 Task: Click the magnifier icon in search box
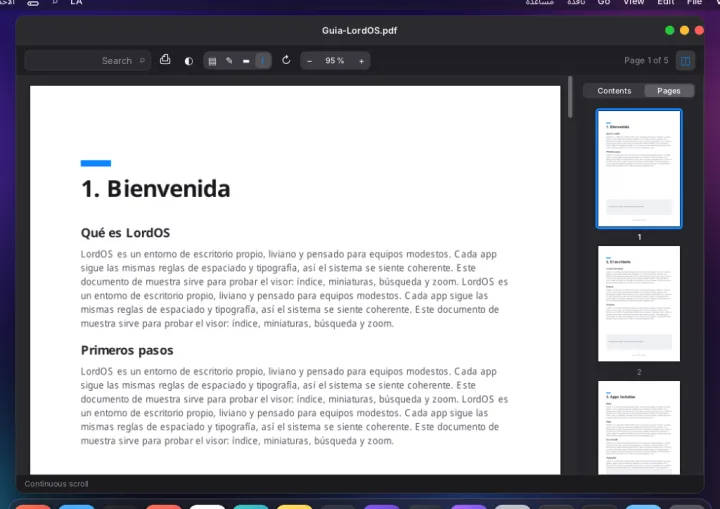coord(142,60)
